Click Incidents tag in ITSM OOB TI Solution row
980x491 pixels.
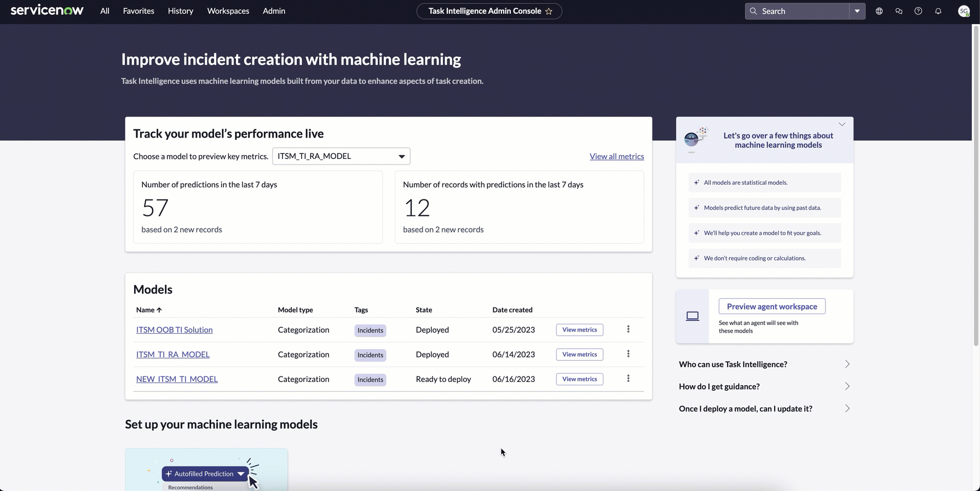pyautogui.click(x=370, y=330)
